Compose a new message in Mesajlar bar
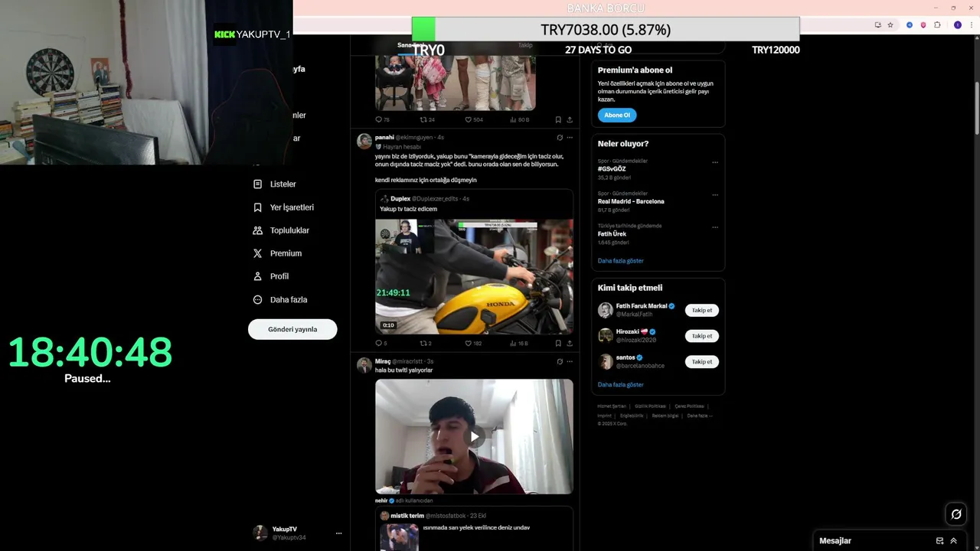Screen dimensions: 980x551 (x=939, y=541)
